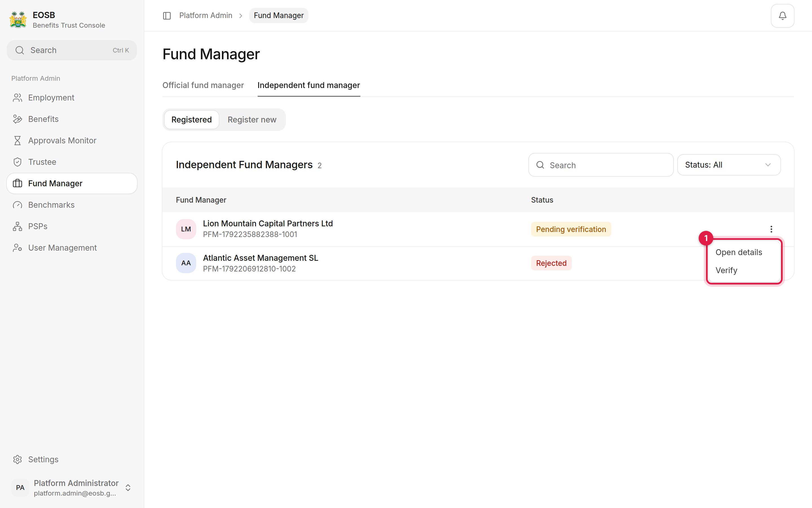812x508 pixels.
Task: Click Lion Mountain Capital Partners Ltd name
Action: pyautogui.click(x=268, y=224)
